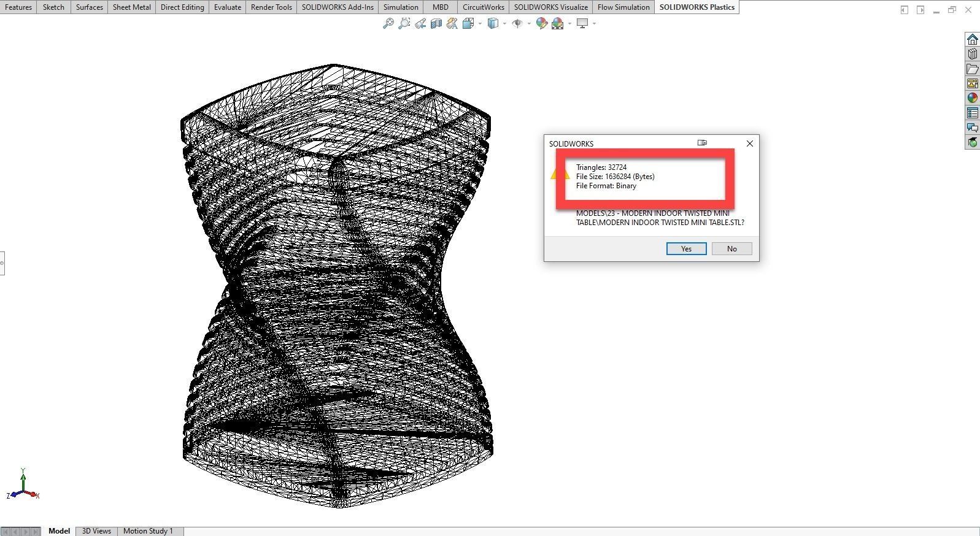Open the Design Library task pane tab
Screen dimensions: 980x536
coord(972,54)
